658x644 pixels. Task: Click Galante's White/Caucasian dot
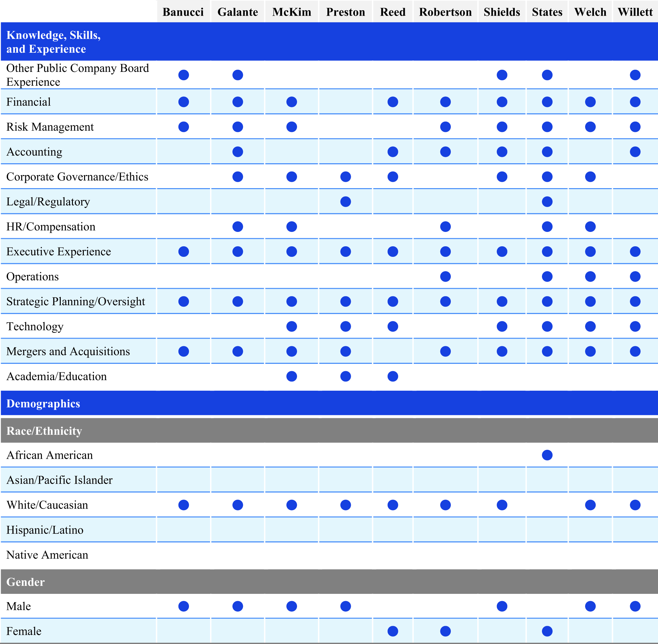point(238,505)
